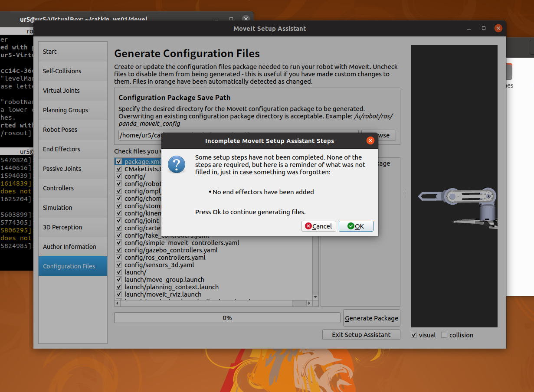This screenshot has height=392, width=534.
Task: Open the Self-Collisions step
Action: pos(72,71)
